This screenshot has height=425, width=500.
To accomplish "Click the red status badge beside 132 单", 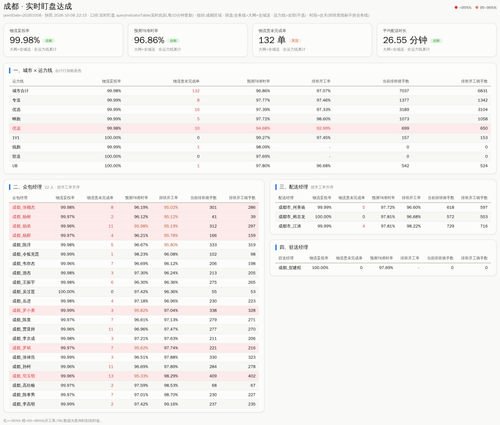I will tap(295, 41).
